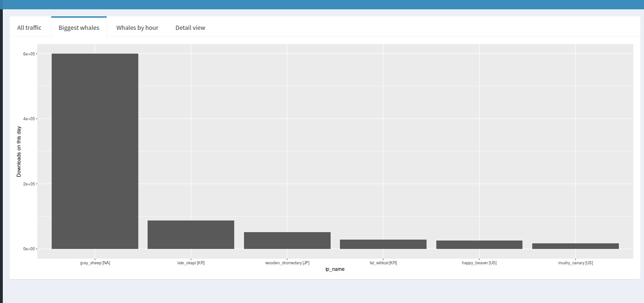Click the 6e+05 y-axis tick label
Screen dimensions: 644x303
28,54
